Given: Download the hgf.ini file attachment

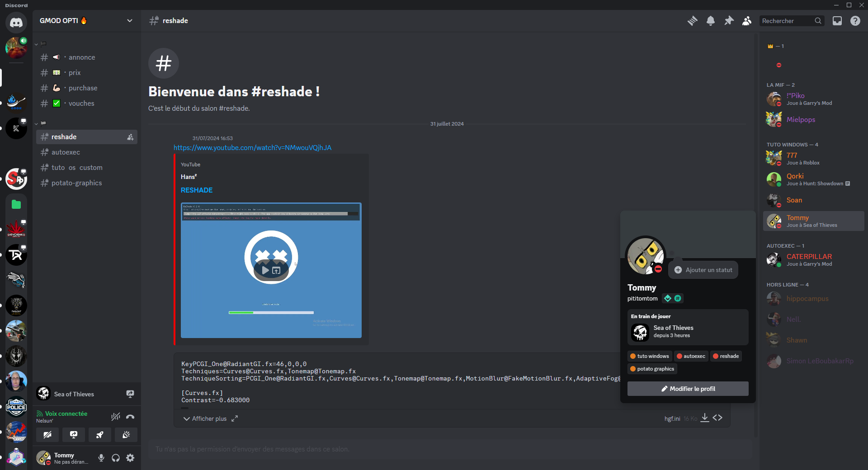Looking at the screenshot, I should 705,418.
